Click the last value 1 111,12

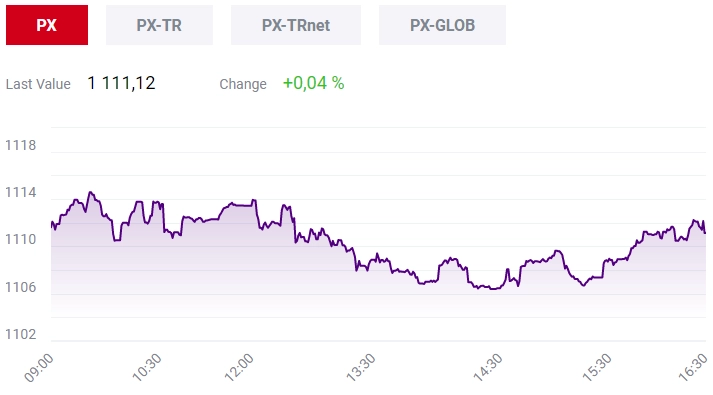point(121,83)
